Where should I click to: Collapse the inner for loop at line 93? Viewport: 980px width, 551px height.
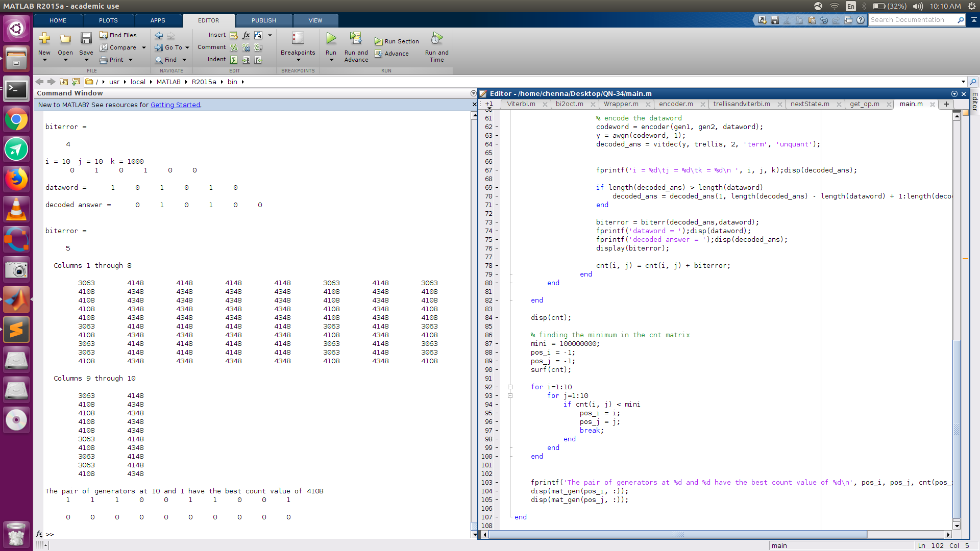click(510, 396)
